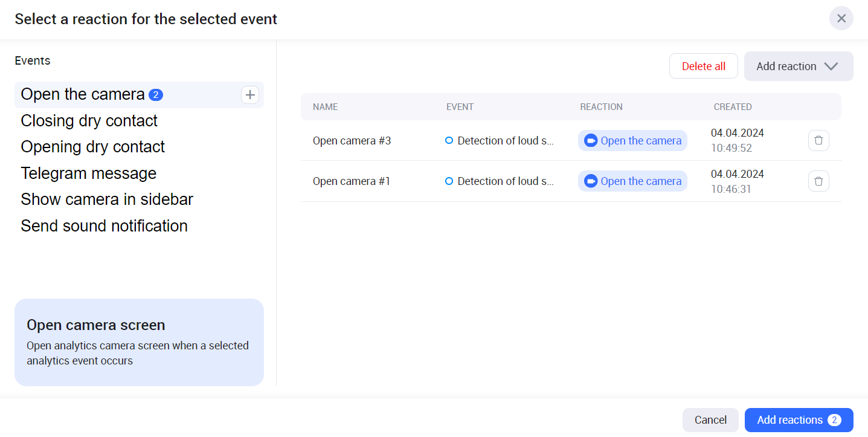Click event circle icon in Open camera #3 row

click(449, 140)
